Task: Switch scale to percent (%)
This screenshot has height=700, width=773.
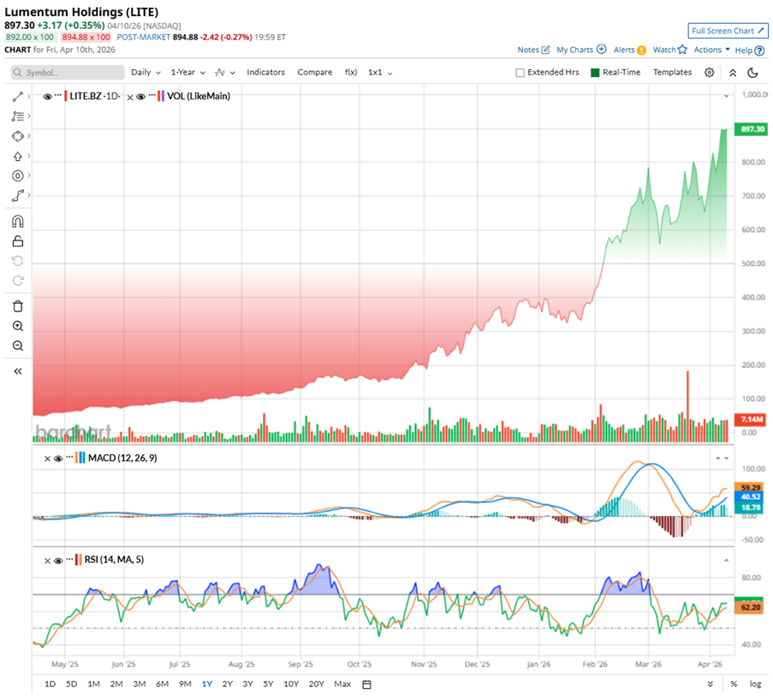Action: click(x=734, y=685)
